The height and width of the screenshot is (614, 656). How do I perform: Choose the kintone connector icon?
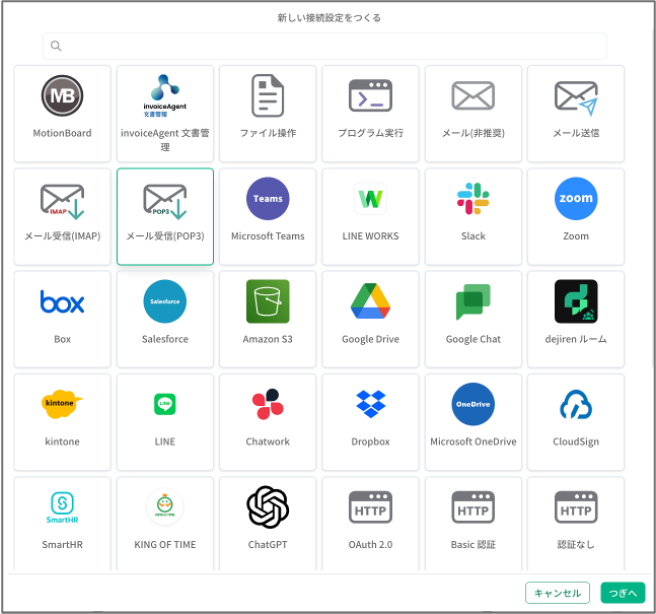62,405
